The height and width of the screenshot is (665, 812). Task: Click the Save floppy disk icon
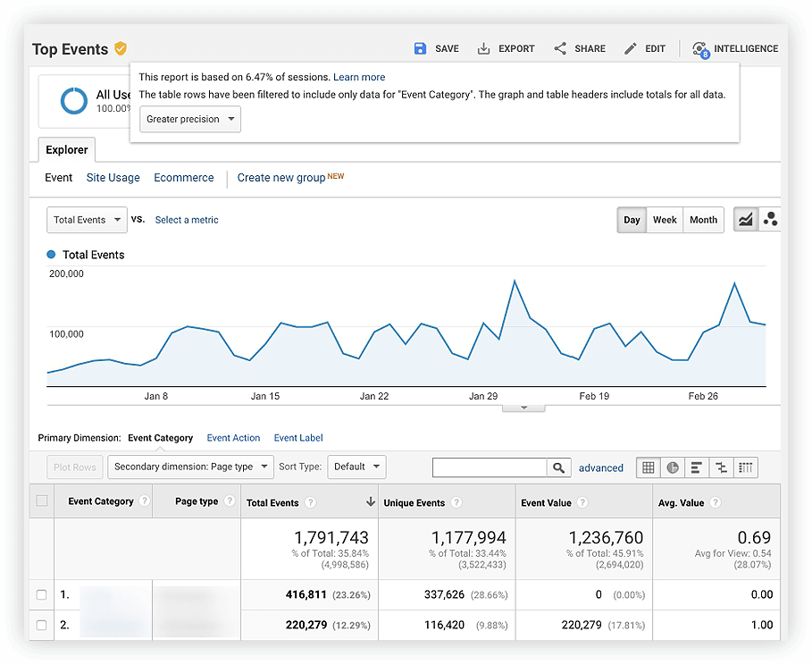point(420,49)
